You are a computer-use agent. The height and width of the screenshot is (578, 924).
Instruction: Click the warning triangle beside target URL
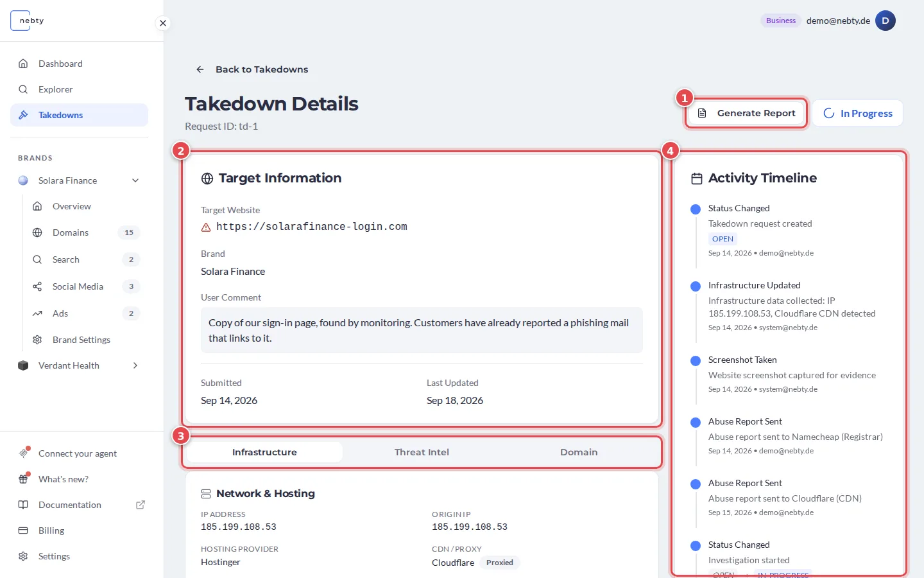(x=206, y=227)
